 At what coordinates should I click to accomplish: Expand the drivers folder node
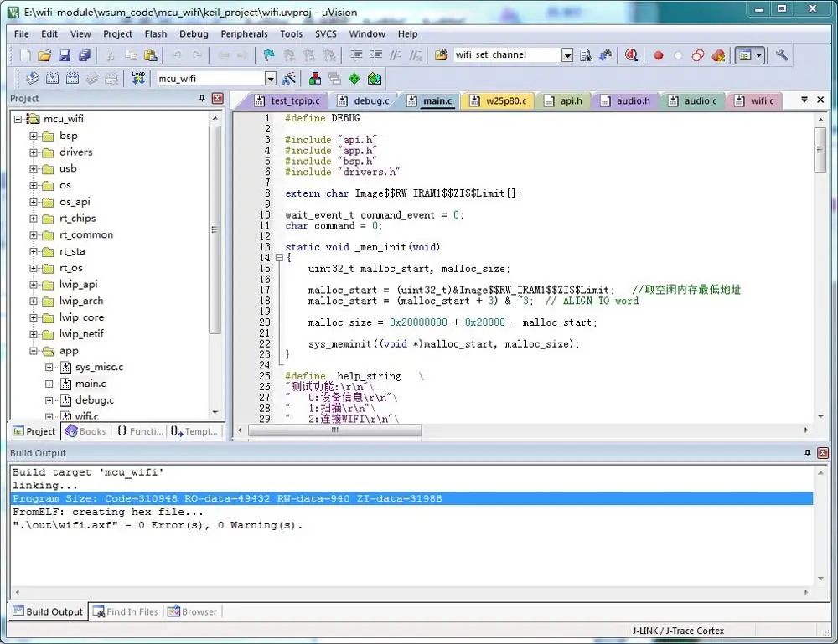click(x=34, y=152)
